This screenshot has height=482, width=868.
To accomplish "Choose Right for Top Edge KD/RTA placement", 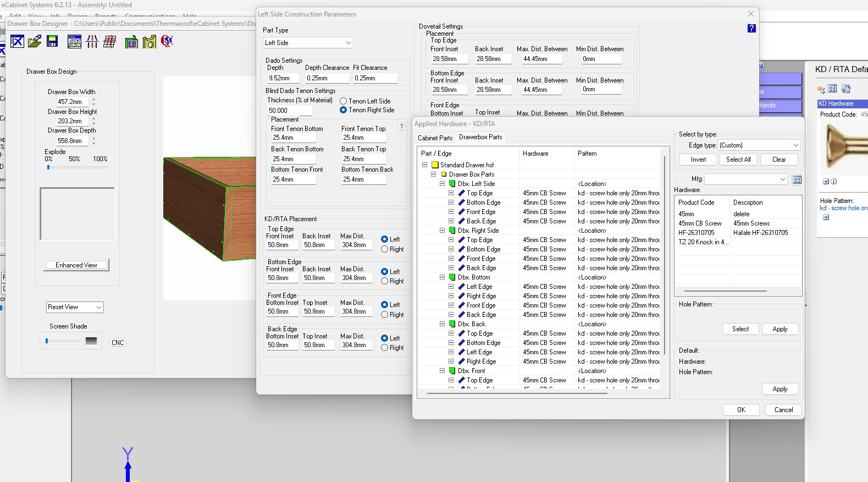I will pos(385,249).
